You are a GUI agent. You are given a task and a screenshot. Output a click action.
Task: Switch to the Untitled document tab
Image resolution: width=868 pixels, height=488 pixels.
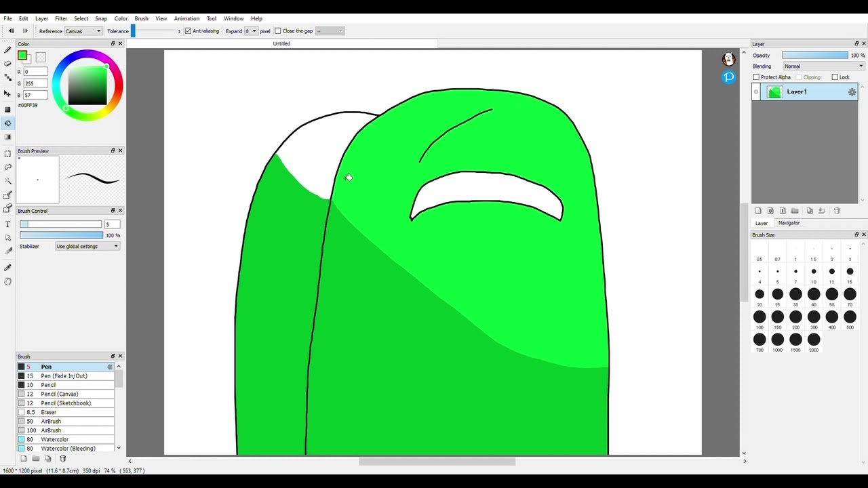pos(281,43)
